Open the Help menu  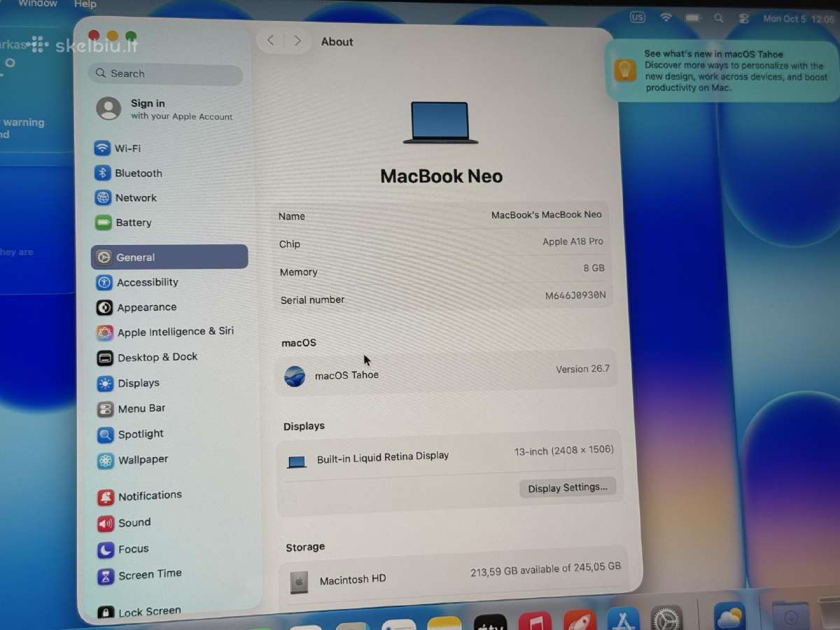pyautogui.click(x=85, y=4)
